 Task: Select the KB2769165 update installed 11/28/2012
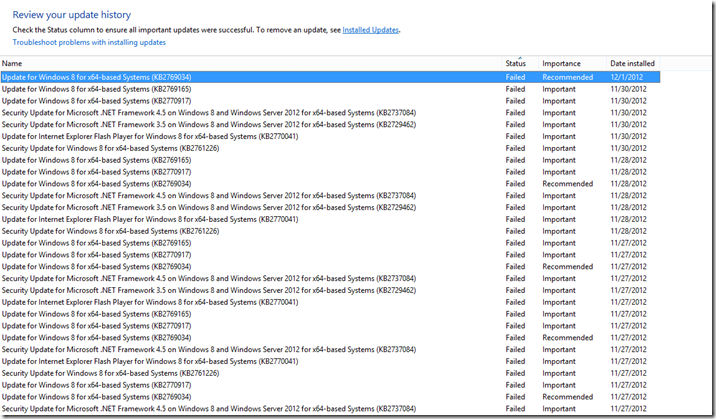tap(330, 160)
